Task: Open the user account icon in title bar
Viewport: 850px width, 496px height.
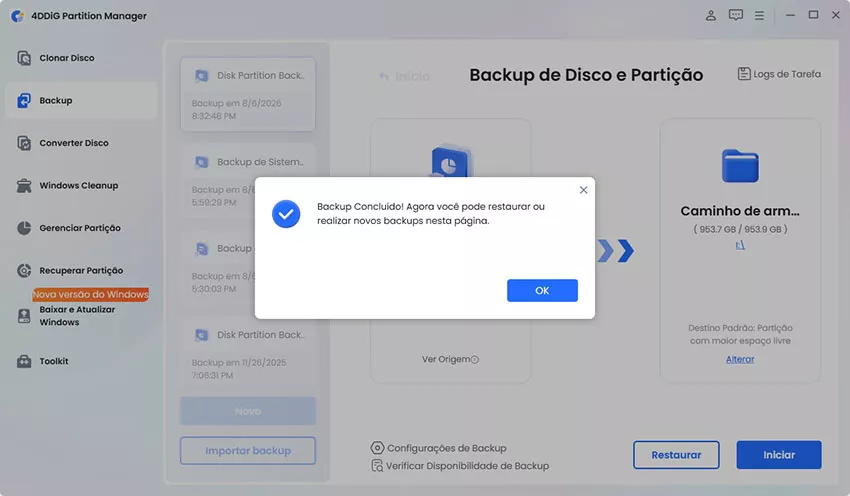Action: (711, 15)
